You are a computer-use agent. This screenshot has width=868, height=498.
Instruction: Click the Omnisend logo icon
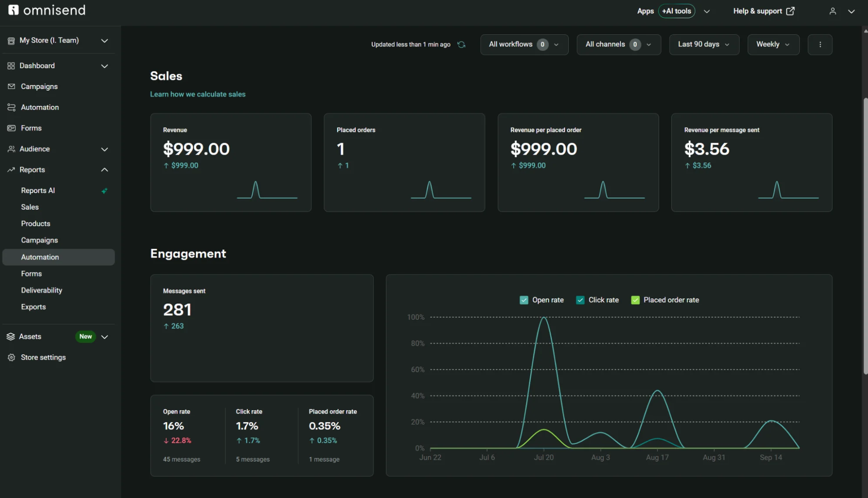pos(13,10)
